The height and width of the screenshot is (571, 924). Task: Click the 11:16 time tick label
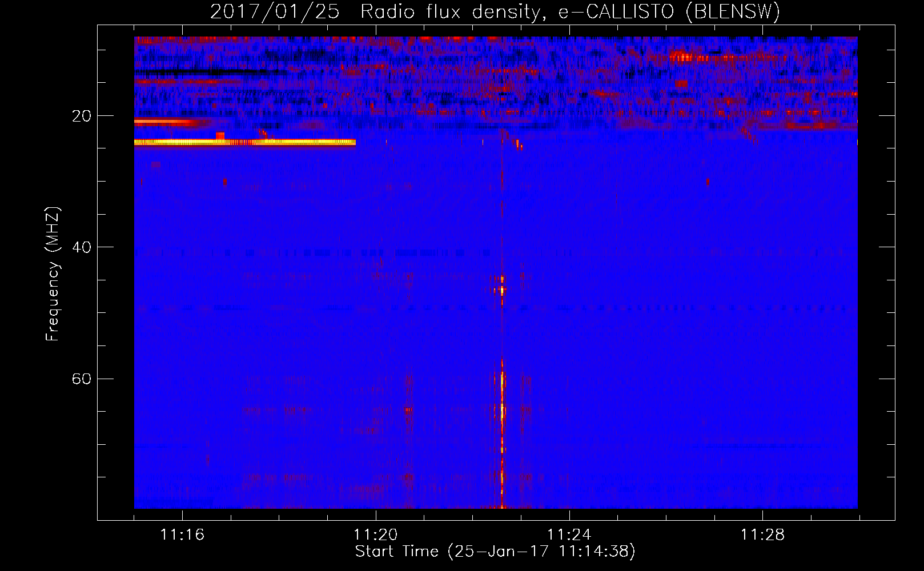[x=182, y=535]
